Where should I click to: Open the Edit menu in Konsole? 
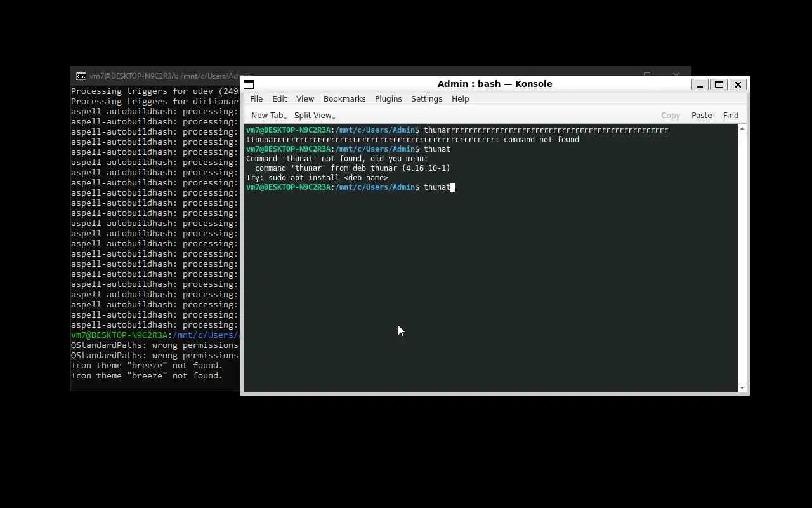(279, 99)
